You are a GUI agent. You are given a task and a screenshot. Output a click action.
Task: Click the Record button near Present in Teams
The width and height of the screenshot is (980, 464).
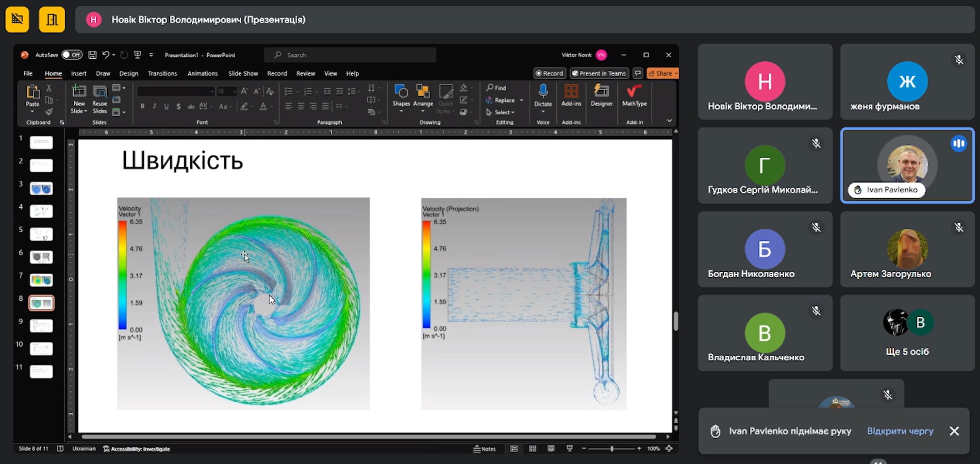tap(550, 73)
